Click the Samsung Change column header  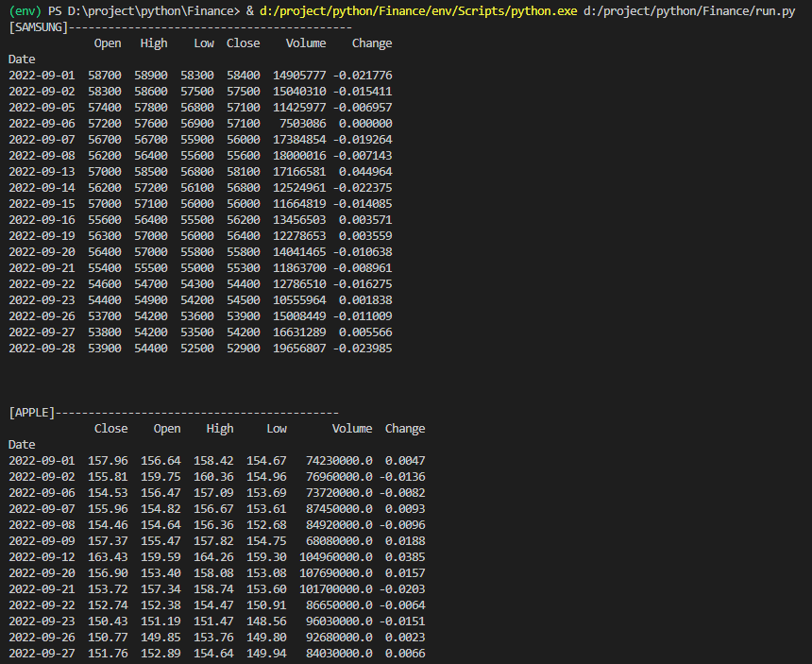point(372,43)
